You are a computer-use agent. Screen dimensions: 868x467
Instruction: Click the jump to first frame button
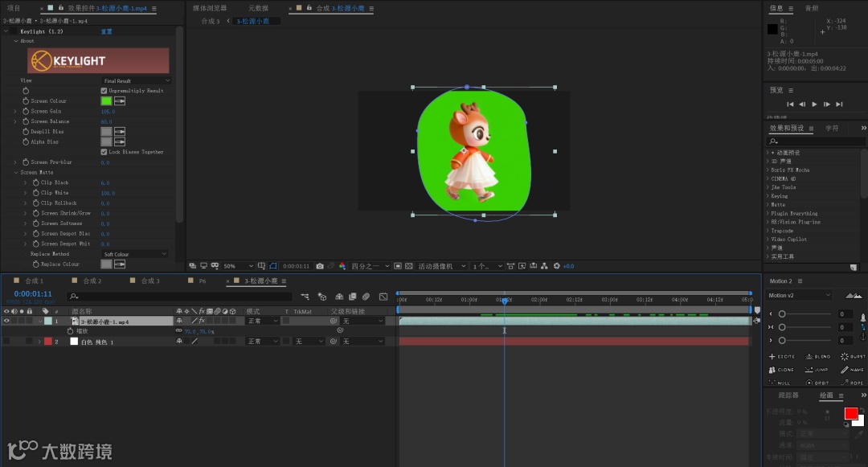coord(790,104)
